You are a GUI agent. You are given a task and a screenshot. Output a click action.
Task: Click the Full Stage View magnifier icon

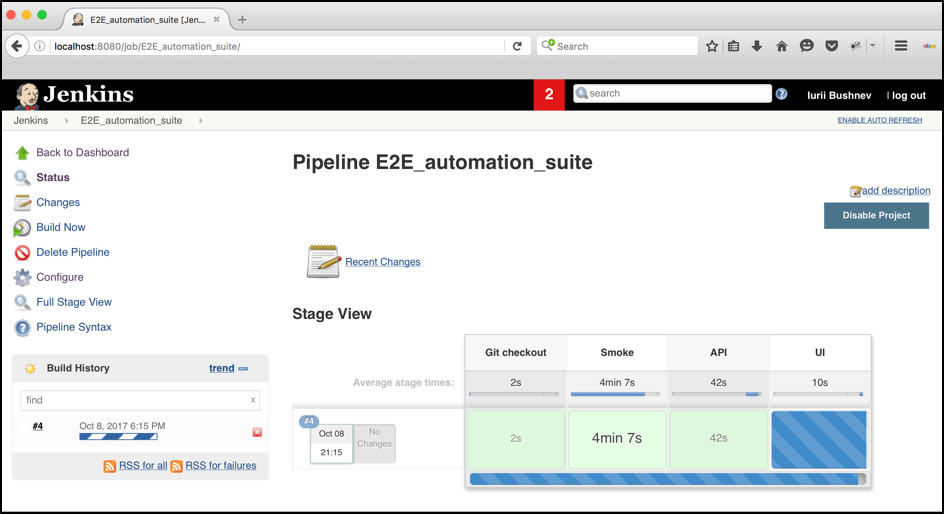click(22, 302)
